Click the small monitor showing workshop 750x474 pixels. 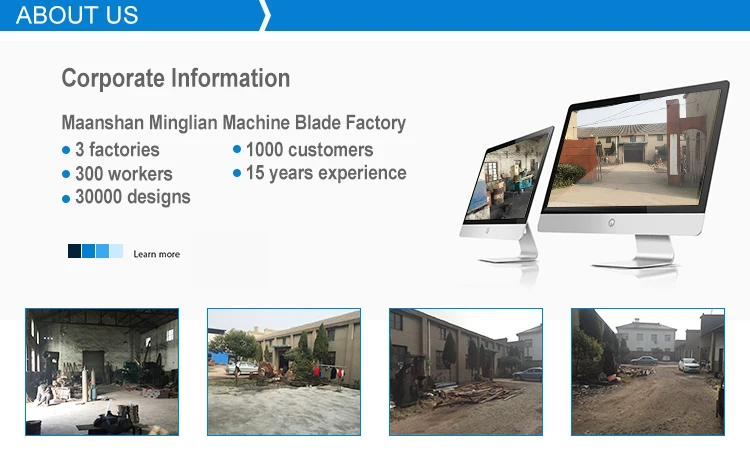[507, 194]
